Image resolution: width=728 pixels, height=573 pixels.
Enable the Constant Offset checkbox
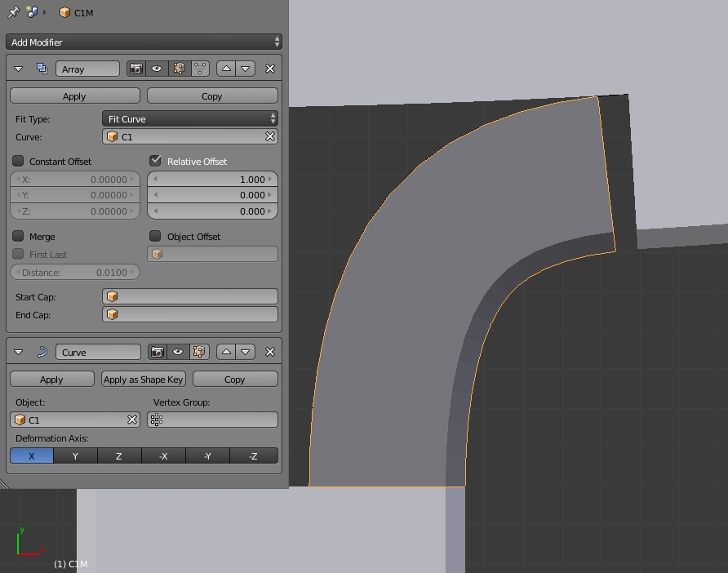[x=18, y=161]
